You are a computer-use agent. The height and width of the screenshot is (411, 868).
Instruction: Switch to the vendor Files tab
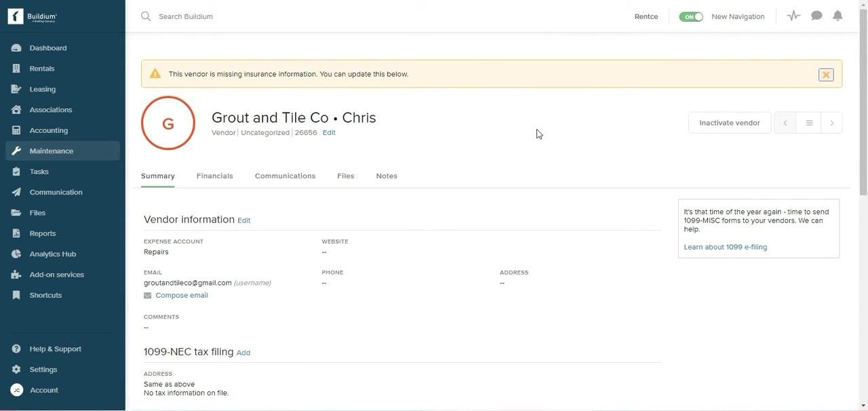[346, 176]
